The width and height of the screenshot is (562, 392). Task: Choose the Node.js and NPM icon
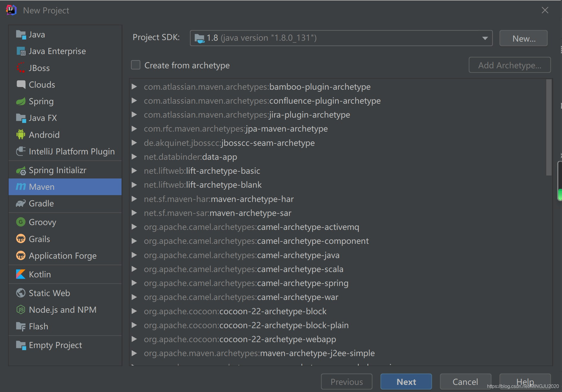coord(21,310)
